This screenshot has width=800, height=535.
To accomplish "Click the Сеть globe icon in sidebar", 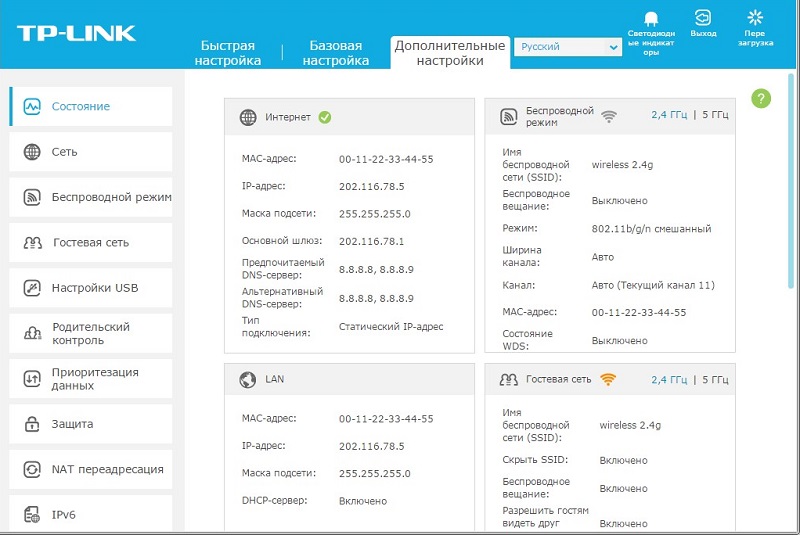I will (x=32, y=152).
